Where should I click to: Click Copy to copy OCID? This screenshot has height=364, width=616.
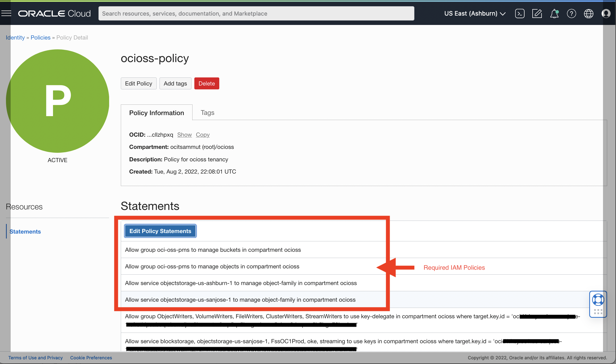coord(202,134)
